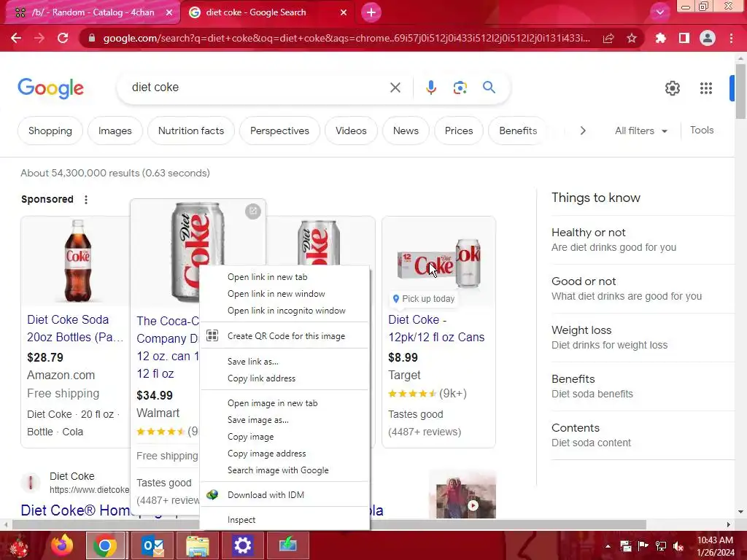
Task: Choose Open link in incognito window
Action: (285, 311)
